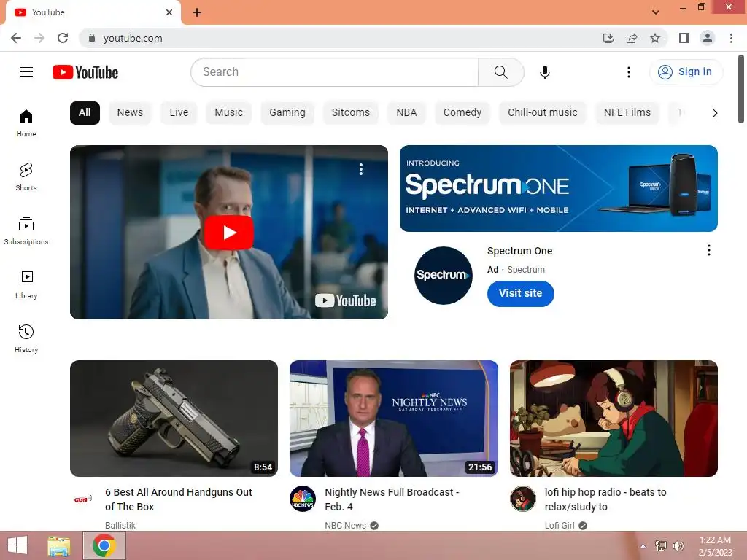Image resolution: width=747 pixels, height=560 pixels.
Task: Open the Spectrum One ad options menu
Action: (709, 251)
